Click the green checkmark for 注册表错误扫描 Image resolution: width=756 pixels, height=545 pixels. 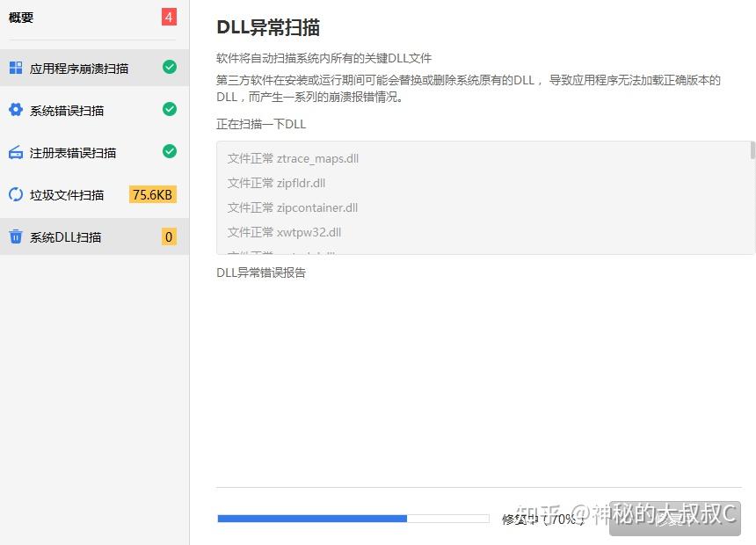coord(170,151)
